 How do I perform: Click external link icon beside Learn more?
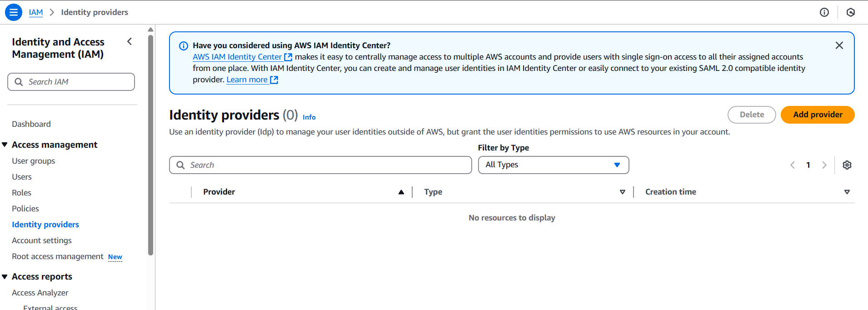(274, 80)
